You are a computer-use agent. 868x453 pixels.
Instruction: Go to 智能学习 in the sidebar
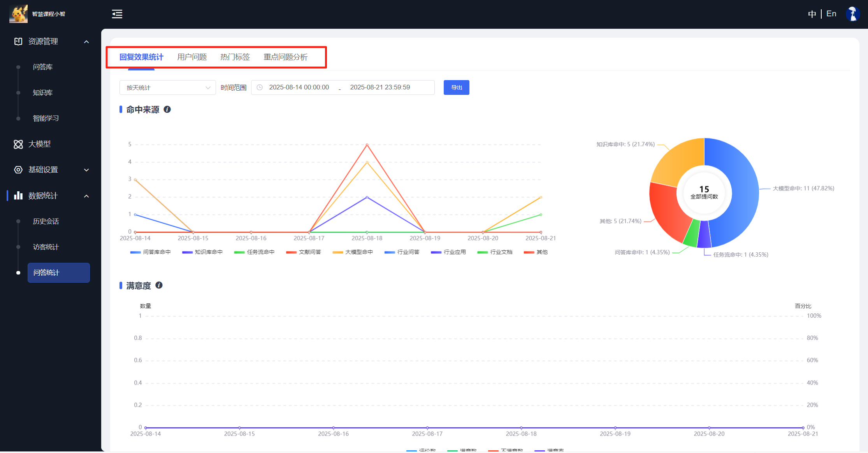pyautogui.click(x=46, y=118)
